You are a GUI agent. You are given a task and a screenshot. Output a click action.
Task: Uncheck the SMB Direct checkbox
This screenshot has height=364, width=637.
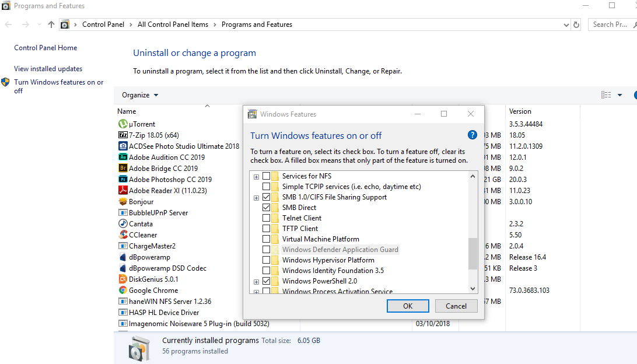(x=266, y=207)
